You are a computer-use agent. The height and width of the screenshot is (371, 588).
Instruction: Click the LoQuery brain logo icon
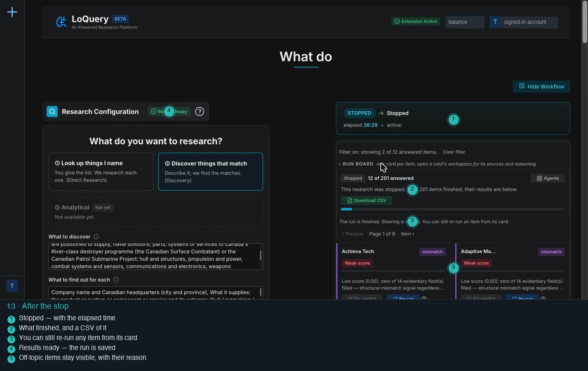(61, 22)
